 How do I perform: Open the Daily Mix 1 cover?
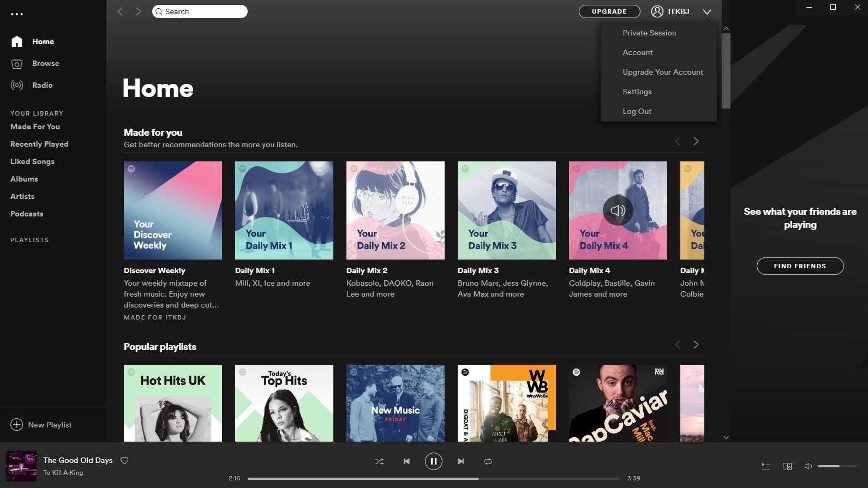click(x=284, y=210)
